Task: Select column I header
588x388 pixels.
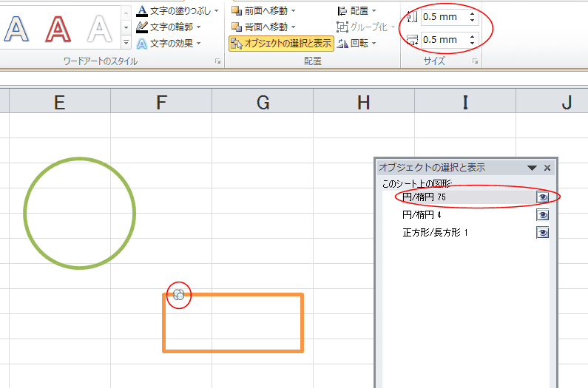Action: 465,101
